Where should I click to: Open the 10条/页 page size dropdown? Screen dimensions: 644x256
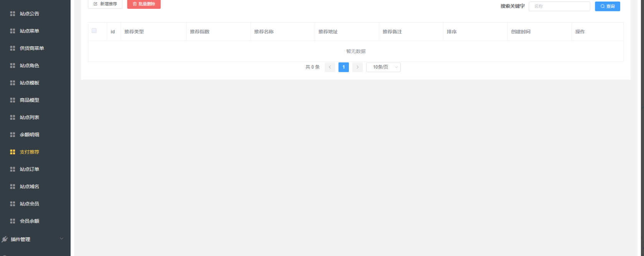pyautogui.click(x=383, y=67)
